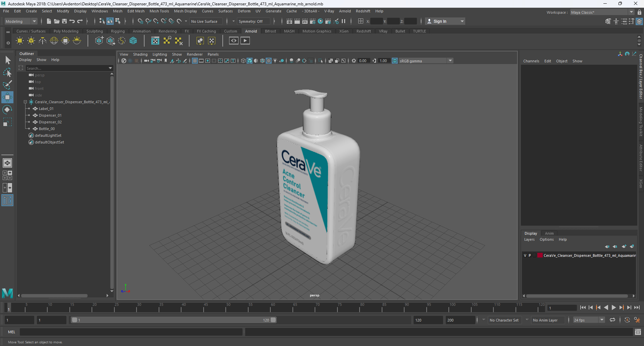
Task: Toggle playback loop mode
Action: tap(612, 320)
